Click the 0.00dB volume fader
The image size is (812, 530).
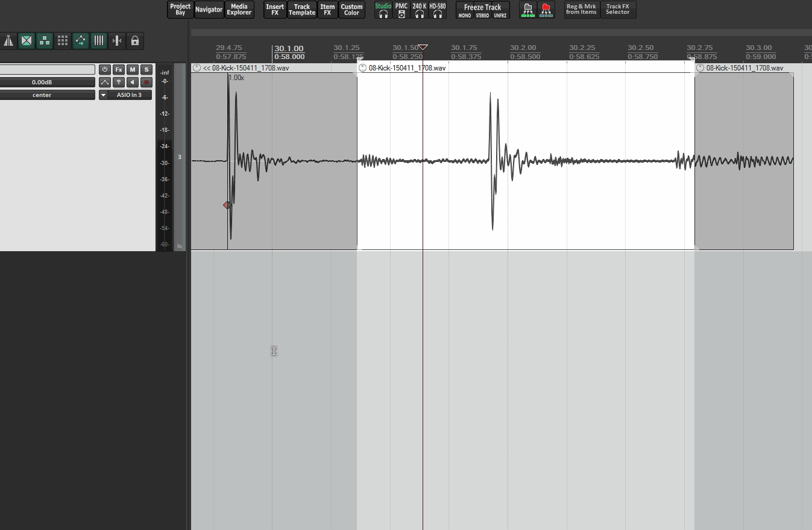48,83
